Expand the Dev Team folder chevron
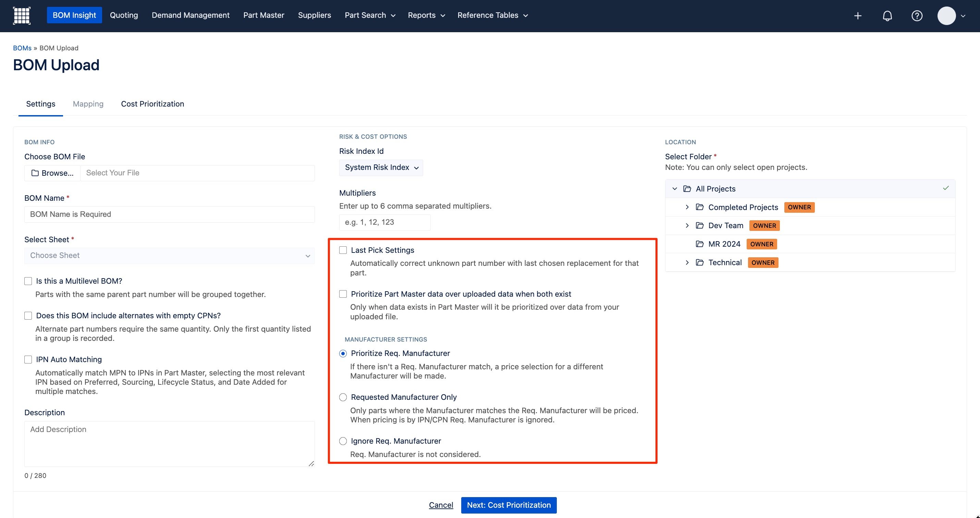The width and height of the screenshot is (980, 518). [x=687, y=225]
